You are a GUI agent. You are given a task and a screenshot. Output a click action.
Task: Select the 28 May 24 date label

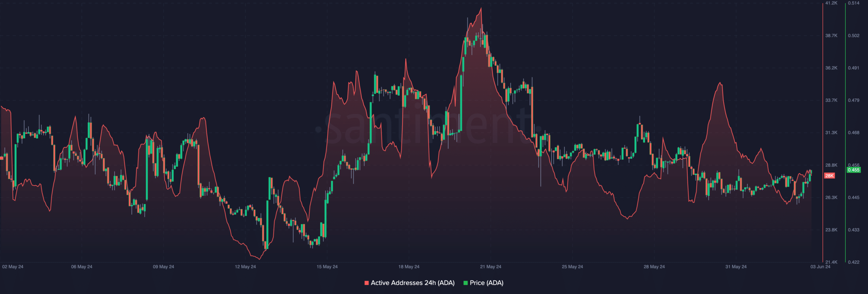point(654,267)
